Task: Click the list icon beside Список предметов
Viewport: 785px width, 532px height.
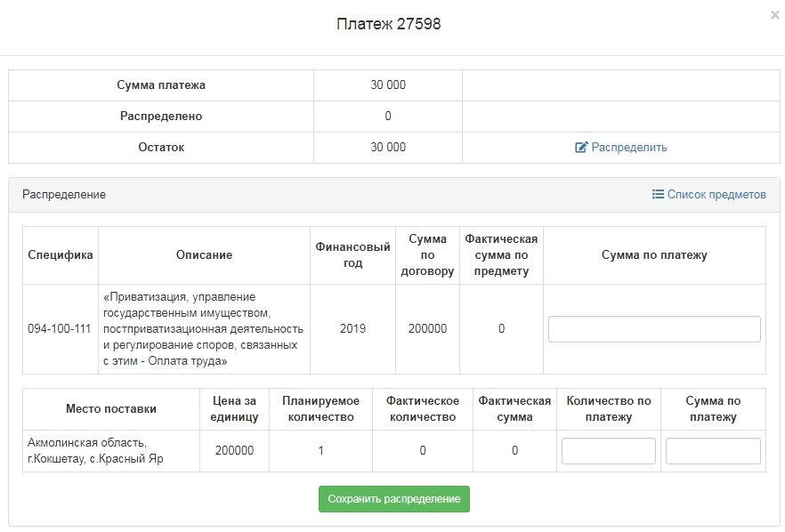Action: point(658,194)
